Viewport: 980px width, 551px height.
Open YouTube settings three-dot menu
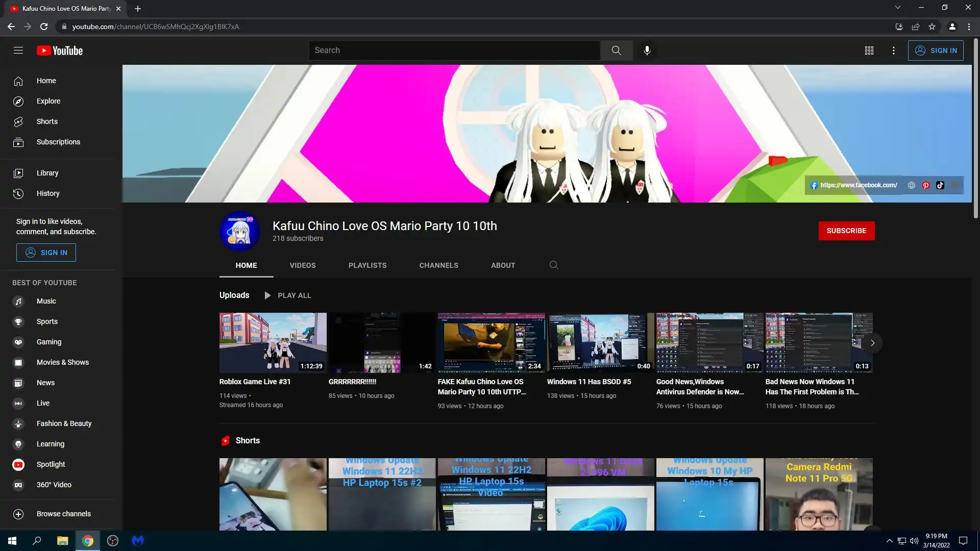click(x=893, y=51)
